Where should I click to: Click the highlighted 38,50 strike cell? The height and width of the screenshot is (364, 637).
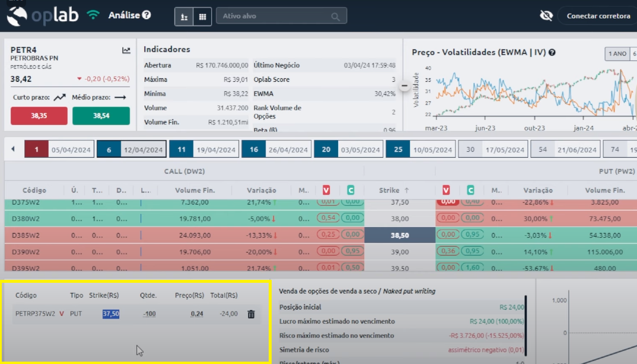[399, 235]
